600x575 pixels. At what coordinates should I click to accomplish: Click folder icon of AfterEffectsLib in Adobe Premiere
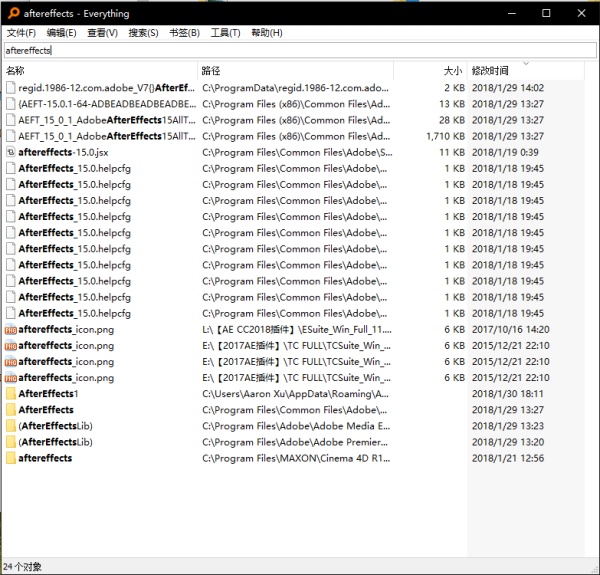pyautogui.click(x=11, y=442)
